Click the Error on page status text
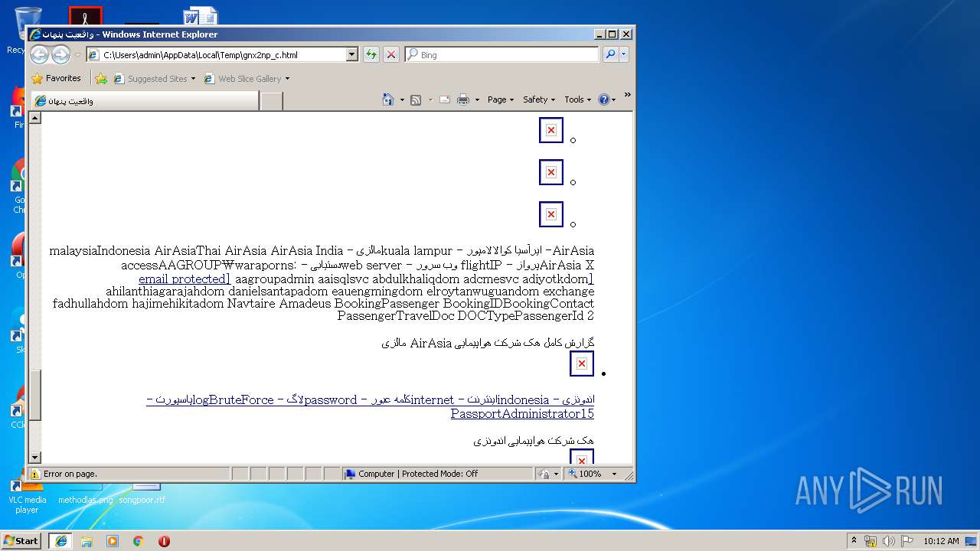This screenshot has width=980, height=551. 70,474
